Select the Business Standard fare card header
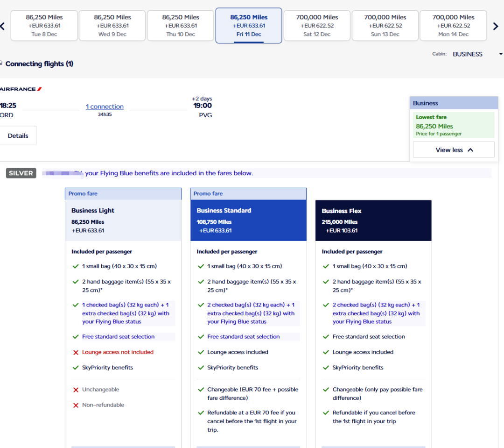This screenshot has width=504, height=448. click(248, 220)
